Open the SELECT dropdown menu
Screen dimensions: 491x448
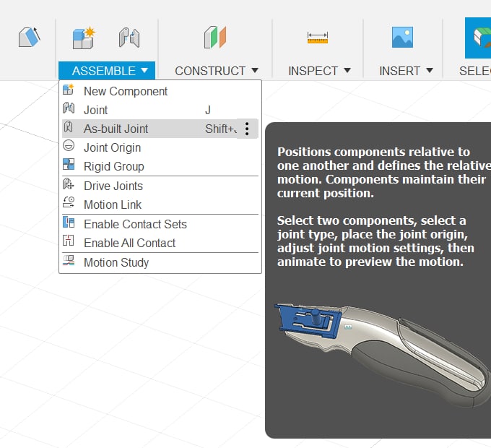tap(474, 71)
